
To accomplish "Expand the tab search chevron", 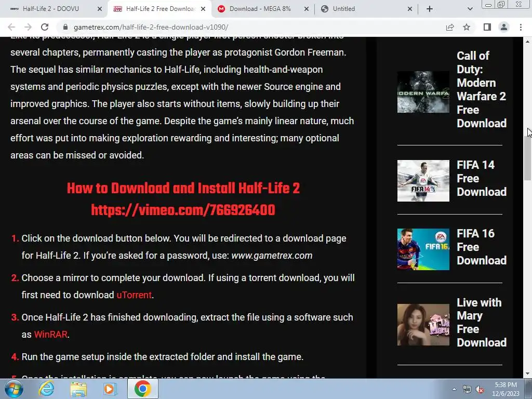I will [x=470, y=9].
